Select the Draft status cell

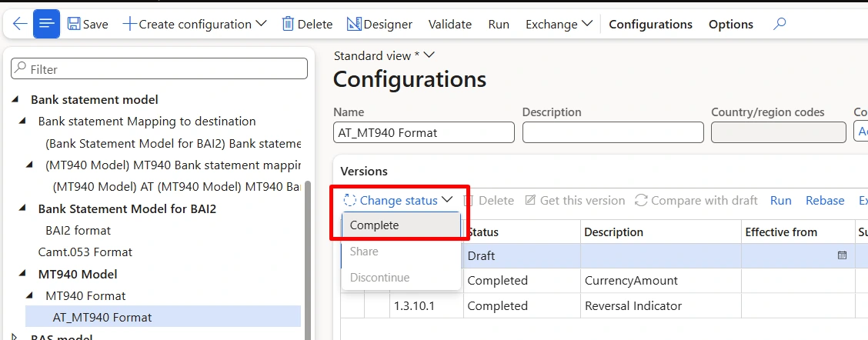(x=522, y=256)
